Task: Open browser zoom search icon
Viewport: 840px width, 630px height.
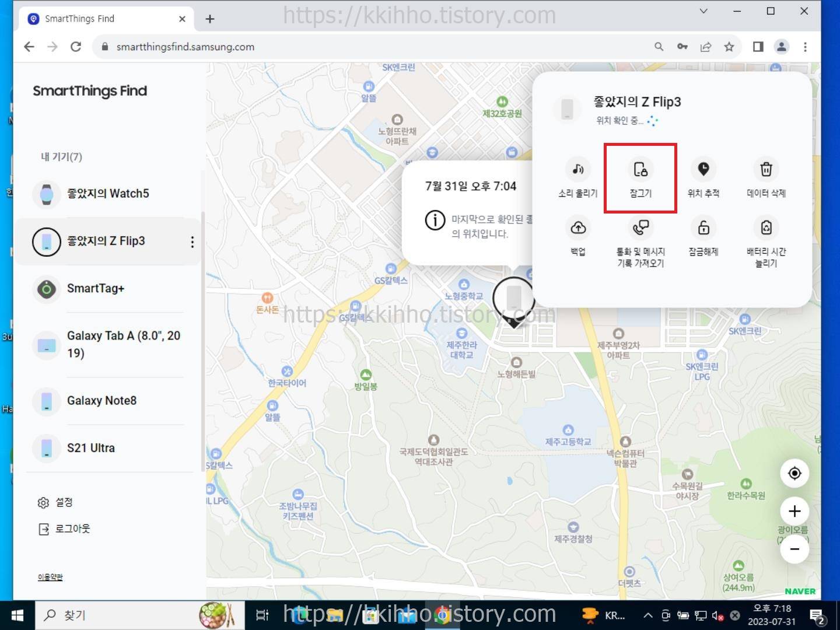Action: click(659, 47)
